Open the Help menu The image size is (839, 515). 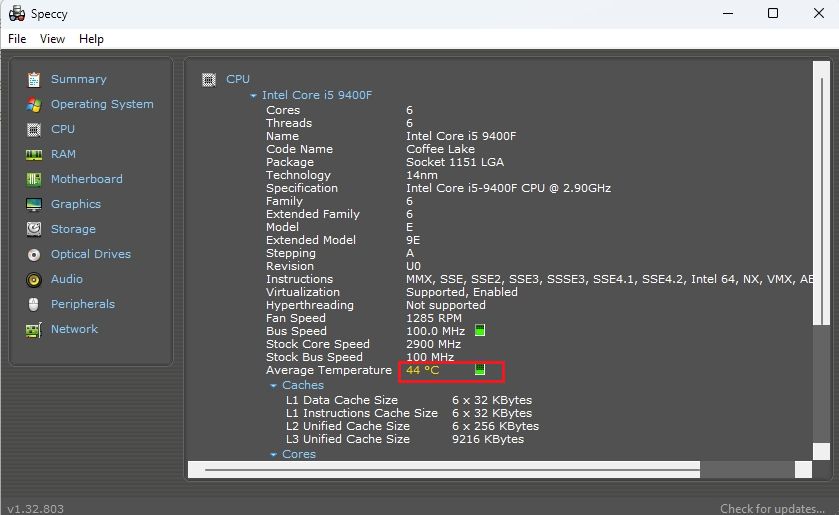91,39
